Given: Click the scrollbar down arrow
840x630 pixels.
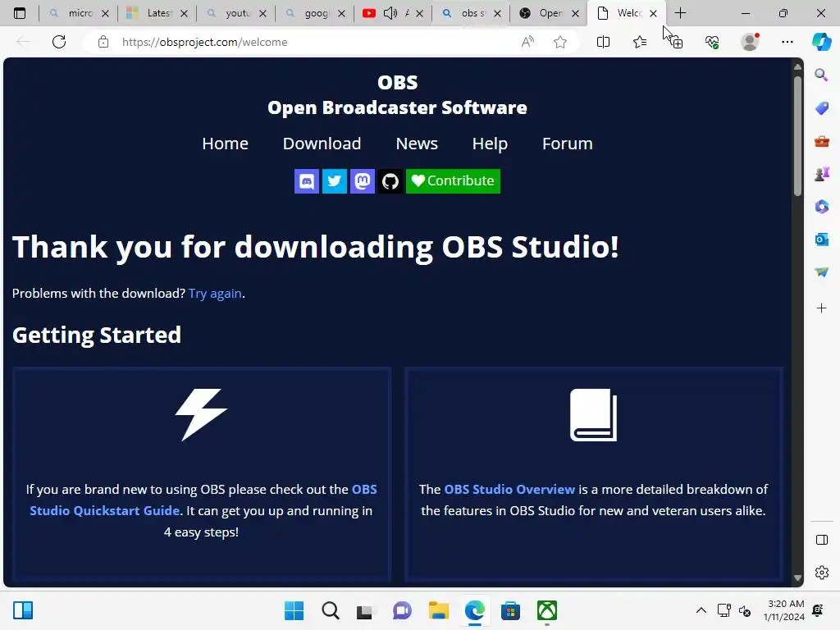Looking at the screenshot, I should pyautogui.click(x=797, y=578).
